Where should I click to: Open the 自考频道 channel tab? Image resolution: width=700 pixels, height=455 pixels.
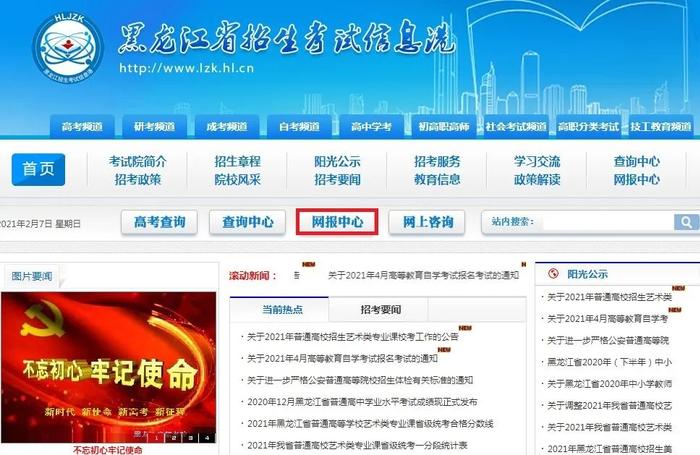coord(299,127)
